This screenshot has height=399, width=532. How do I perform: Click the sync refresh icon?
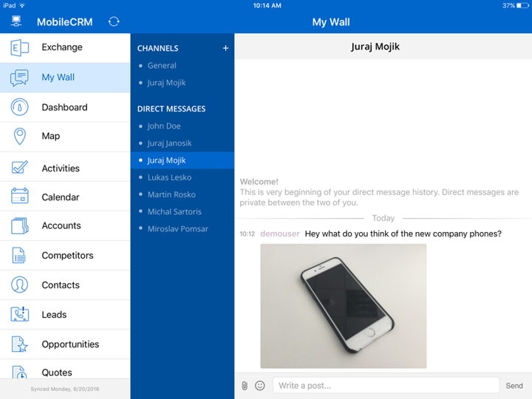point(114,21)
